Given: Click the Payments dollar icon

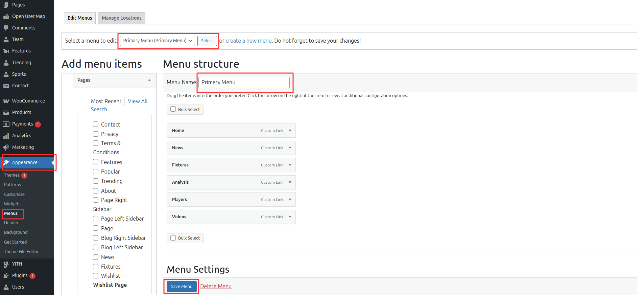Looking at the screenshot, I should (x=6, y=124).
